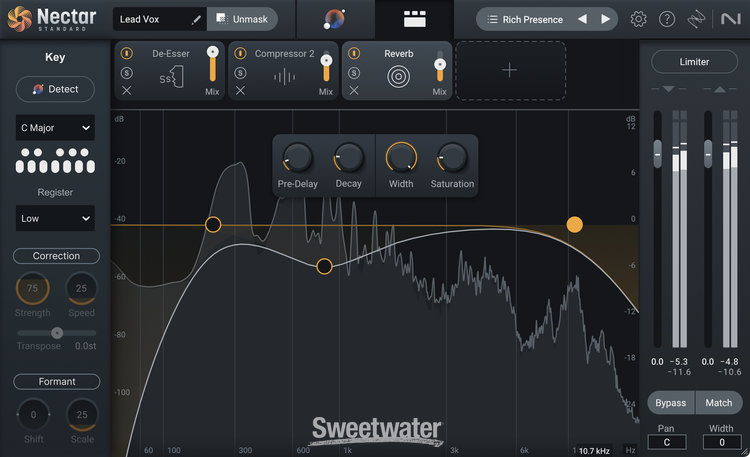The width and height of the screenshot is (750, 457).
Task: Open the Vocal Assistant view icon
Action: 337,19
